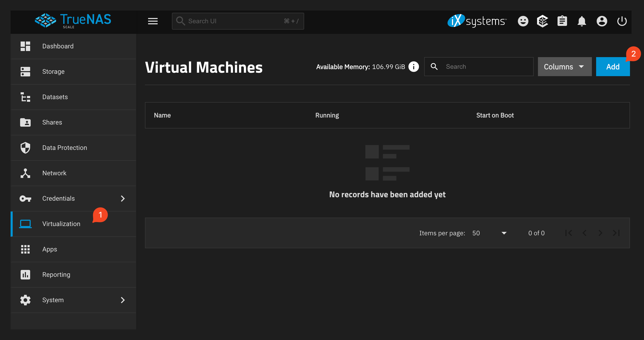The width and height of the screenshot is (644, 340).
Task: Jump to the last page of results
Action: coord(615,233)
